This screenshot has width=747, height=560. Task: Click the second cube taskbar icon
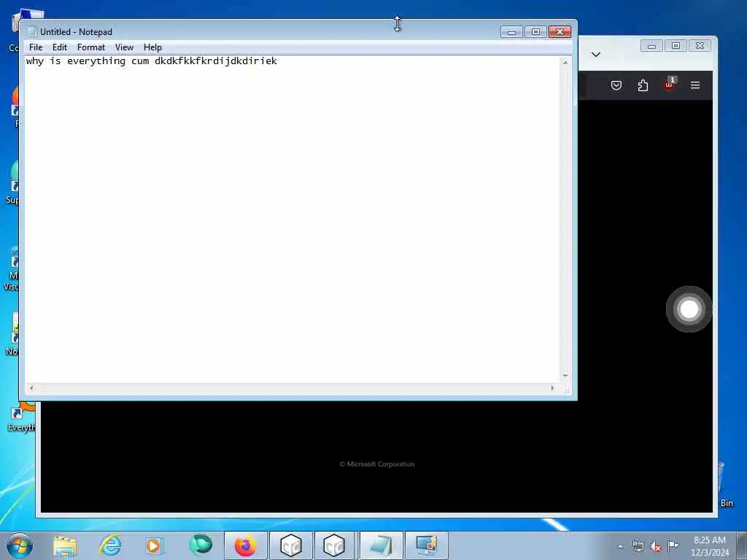click(334, 545)
